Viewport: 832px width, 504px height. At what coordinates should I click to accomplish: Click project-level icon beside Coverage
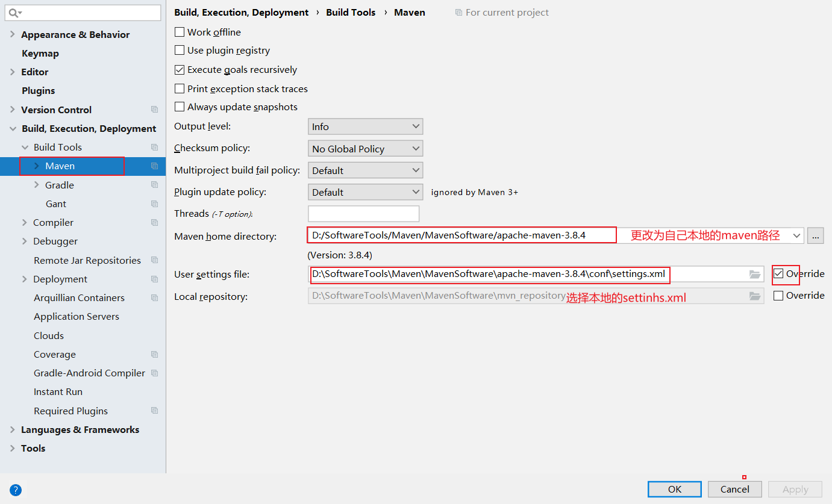coord(154,354)
